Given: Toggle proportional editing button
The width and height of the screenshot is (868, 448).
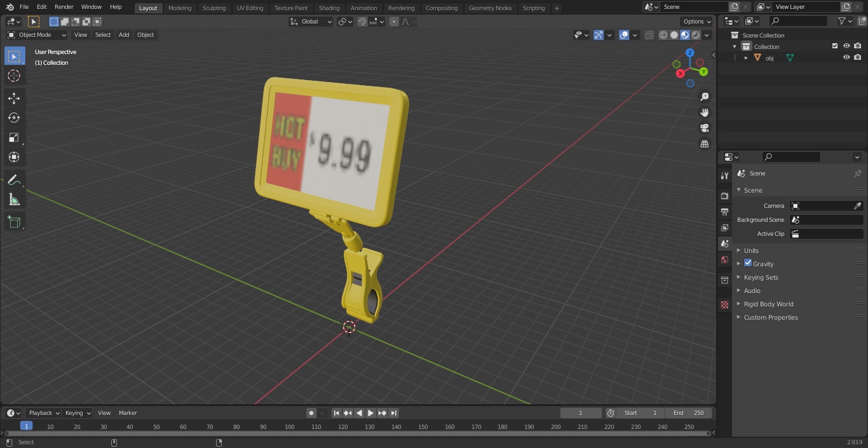Looking at the screenshot, I should 394,22.
